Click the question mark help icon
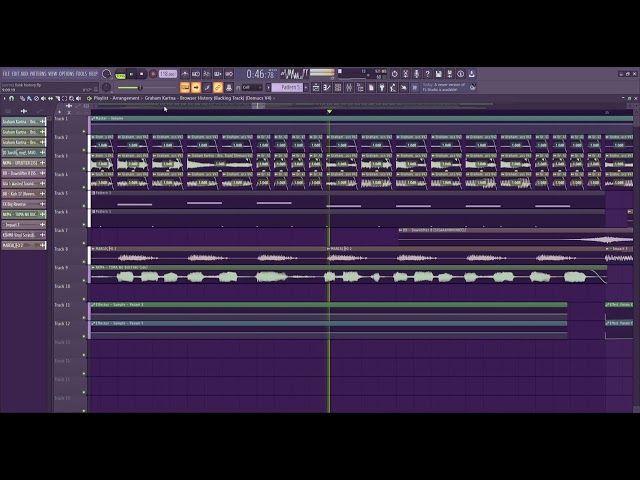The height and width of the screenshot is (480, 640). click(x=427, y=74)
